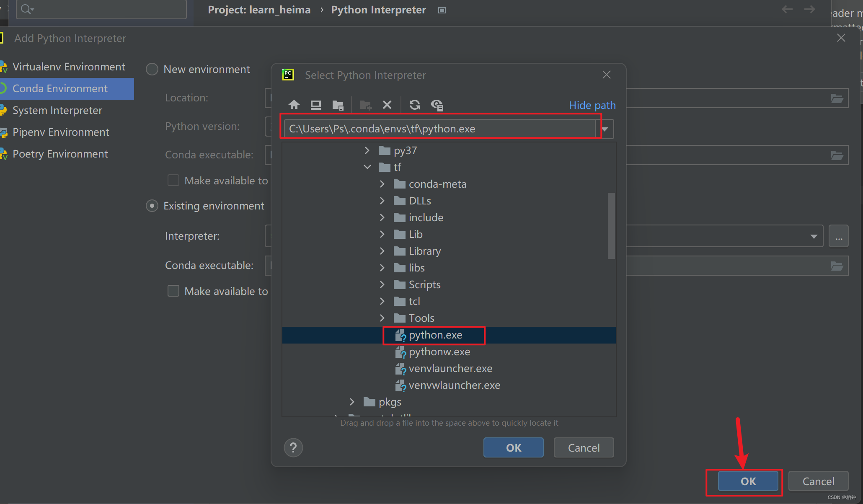Image resolution: width=863 pixels, height=504 pixels.
Task: Browse folder icon in upper Conda executable field
Action: 837,155
